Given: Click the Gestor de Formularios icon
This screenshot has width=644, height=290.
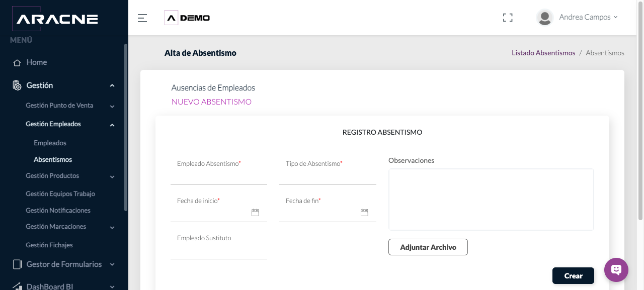Looking at the screenshot, I should tap(17, 264).
